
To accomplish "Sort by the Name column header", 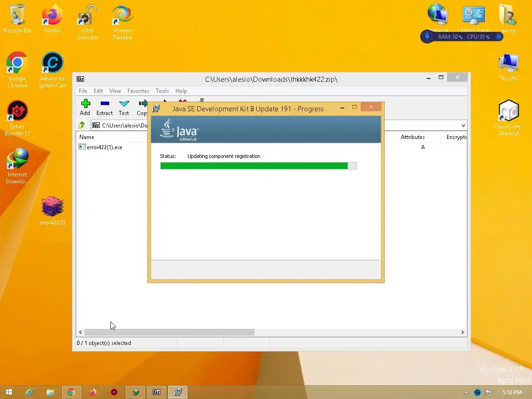I will (87, 137).
